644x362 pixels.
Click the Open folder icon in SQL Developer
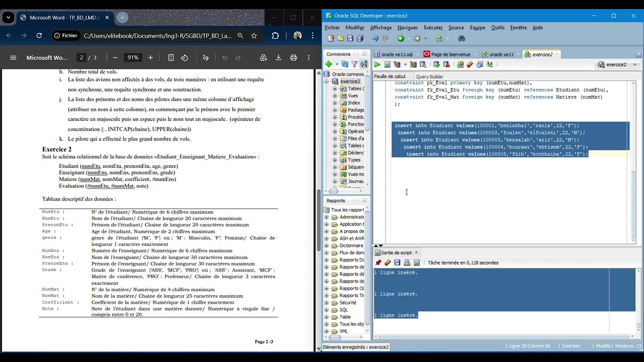coord(341,38)
